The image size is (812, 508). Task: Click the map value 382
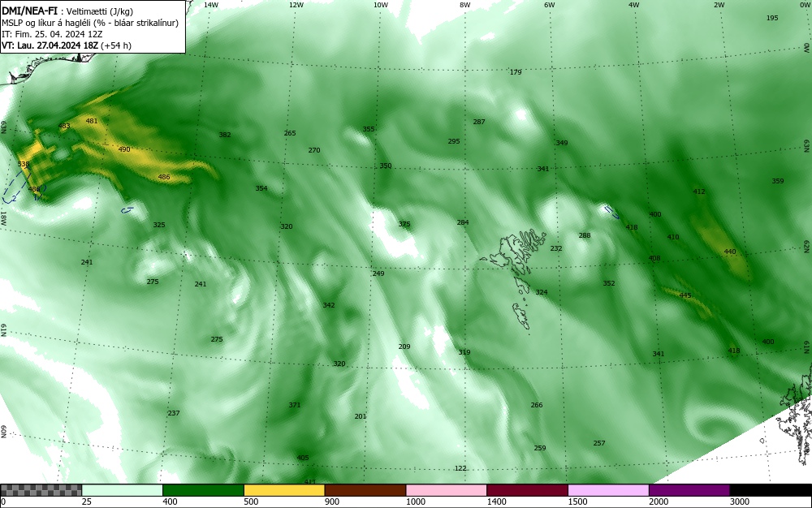pyautogui.click(x=225, y=135)
